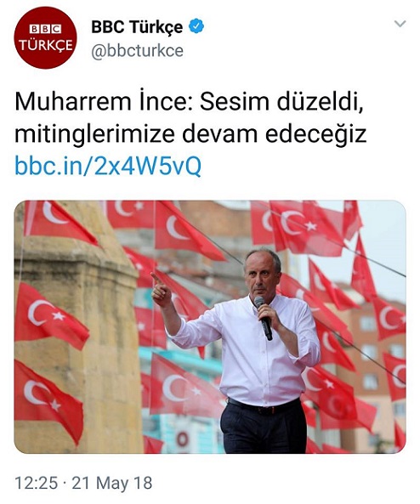Click the 12:25 timestamp
The image size is (420, 504).
(37, 483)
